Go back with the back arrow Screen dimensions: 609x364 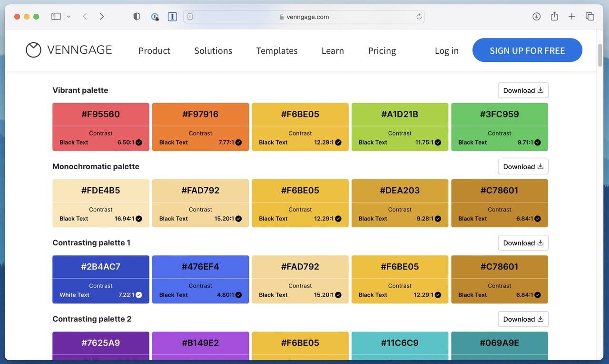pos(85,17)
